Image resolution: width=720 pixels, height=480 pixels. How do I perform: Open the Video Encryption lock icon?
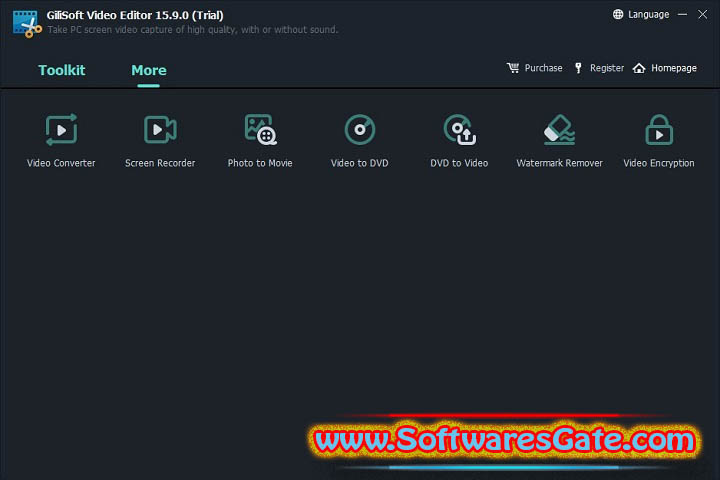click(x=659, y=130)
